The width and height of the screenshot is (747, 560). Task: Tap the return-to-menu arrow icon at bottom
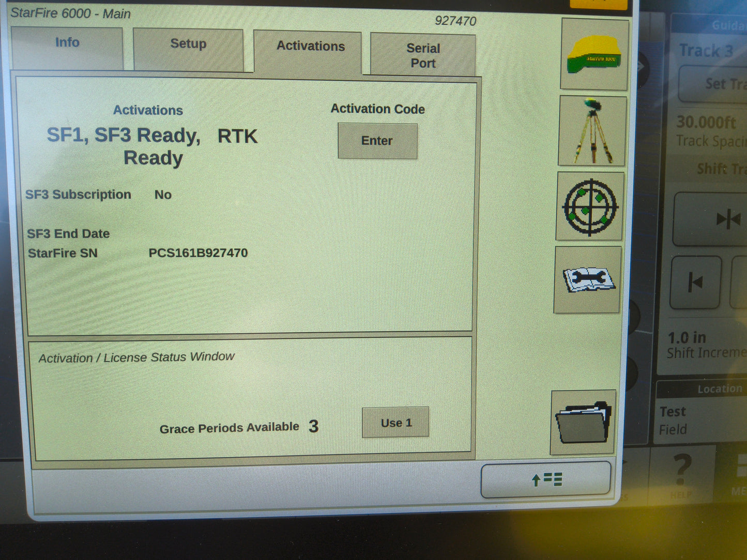[545, 480]
